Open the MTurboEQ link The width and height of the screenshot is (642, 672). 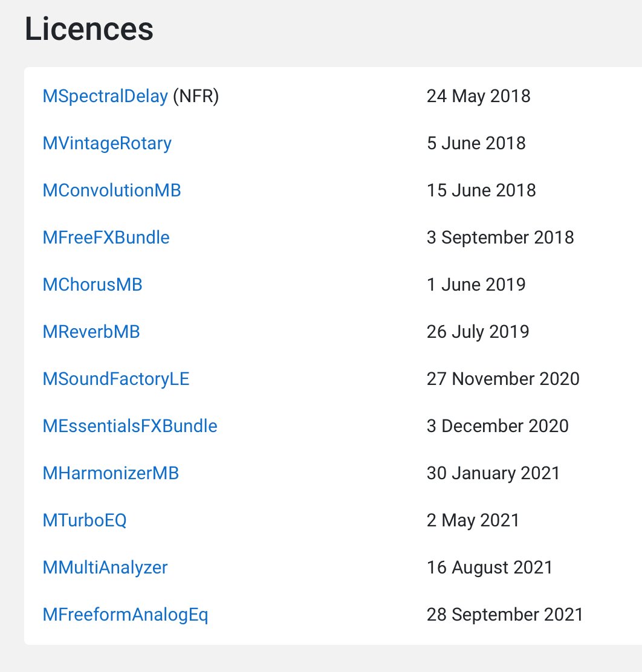pyautogui.click(x=85, y=520)
